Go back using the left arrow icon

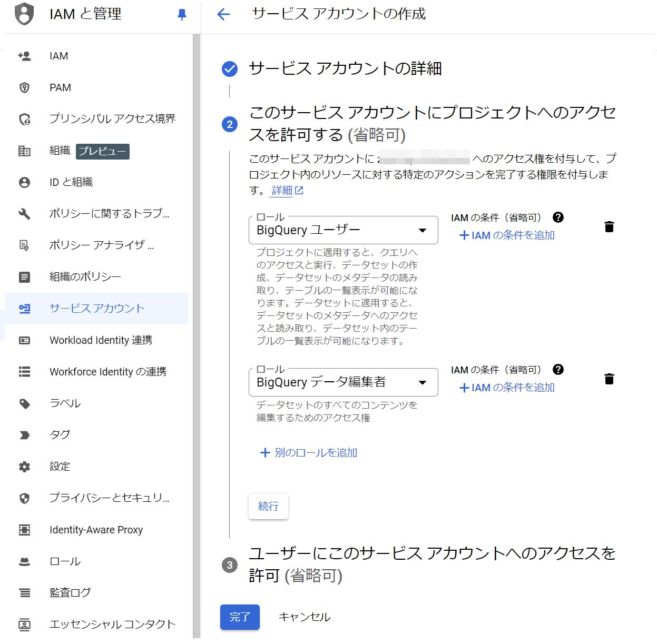(224, 14)
